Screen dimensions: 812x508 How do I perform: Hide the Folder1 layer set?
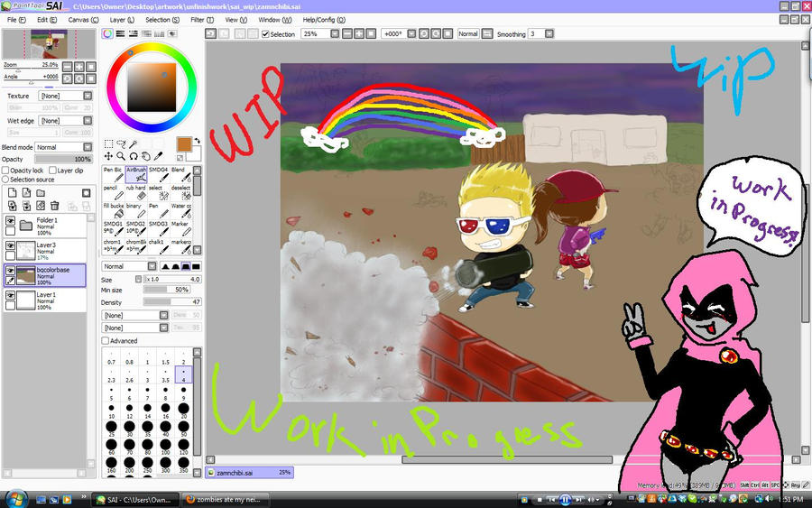tap(10, 220)
